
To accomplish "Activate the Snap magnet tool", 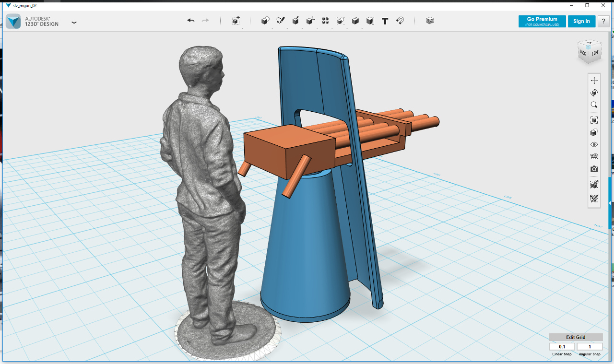I will pos(400,21).
